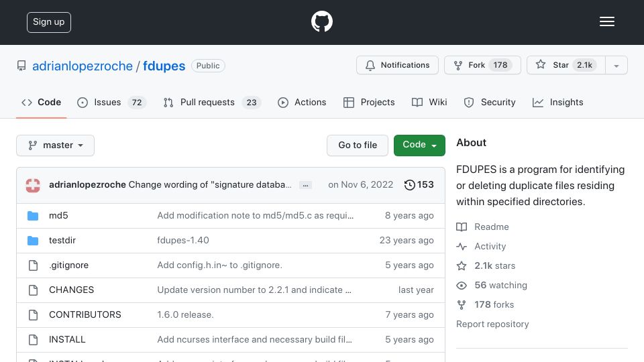The image size is (644, 362).
Task: Click the CONTRIBUTORS file icon
Action: click(33, 315)
